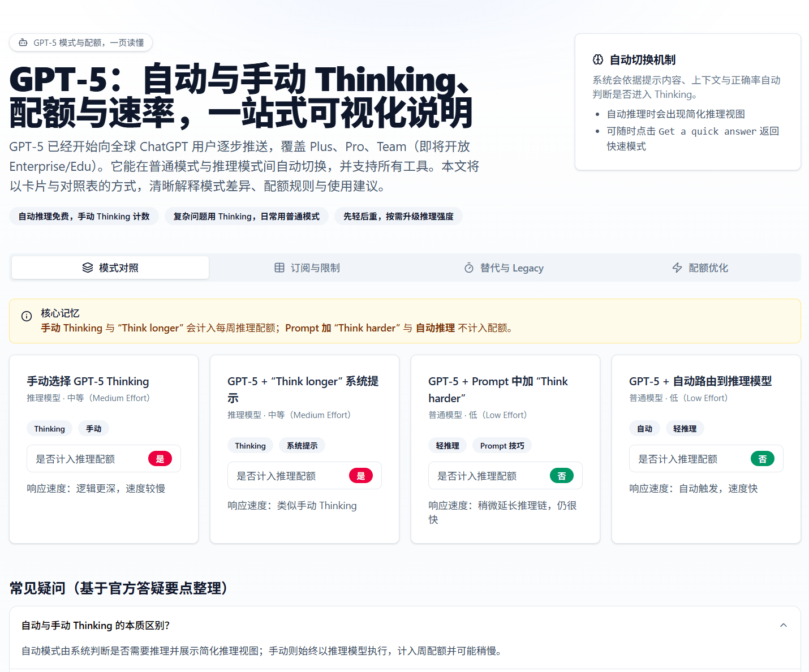Click the Thinking tag in 手动选择 card
Screen dimensions: 809x672
click(x=50, y=428)
